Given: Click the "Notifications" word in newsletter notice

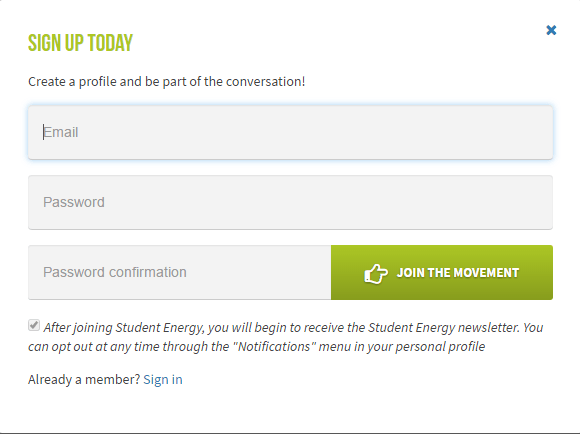Looking at the screenshot, I should click(274, 347).
